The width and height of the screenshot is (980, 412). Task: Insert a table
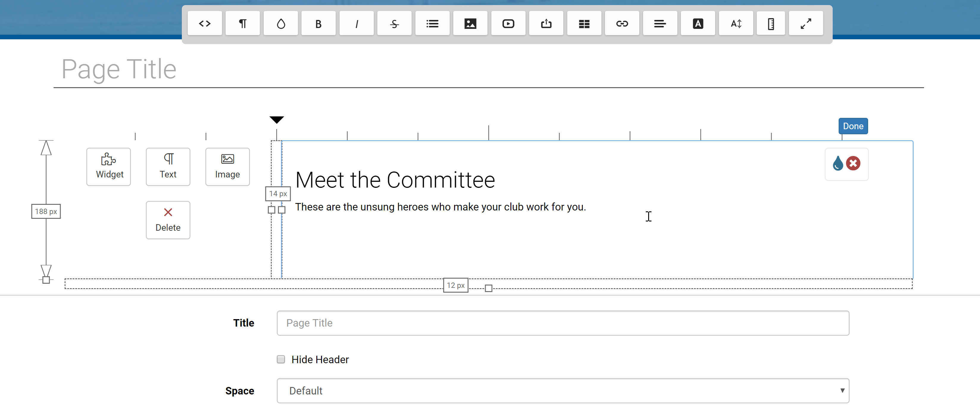[584, 24]
